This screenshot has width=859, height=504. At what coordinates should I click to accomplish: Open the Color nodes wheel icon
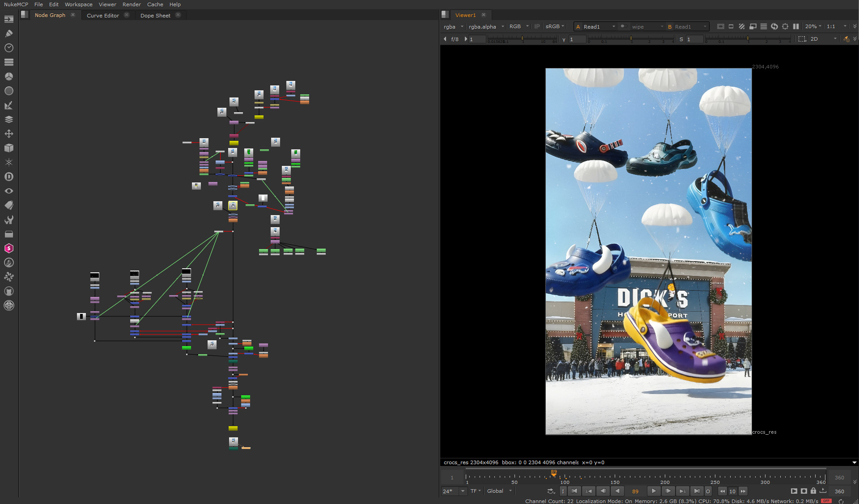click(9, 76)
